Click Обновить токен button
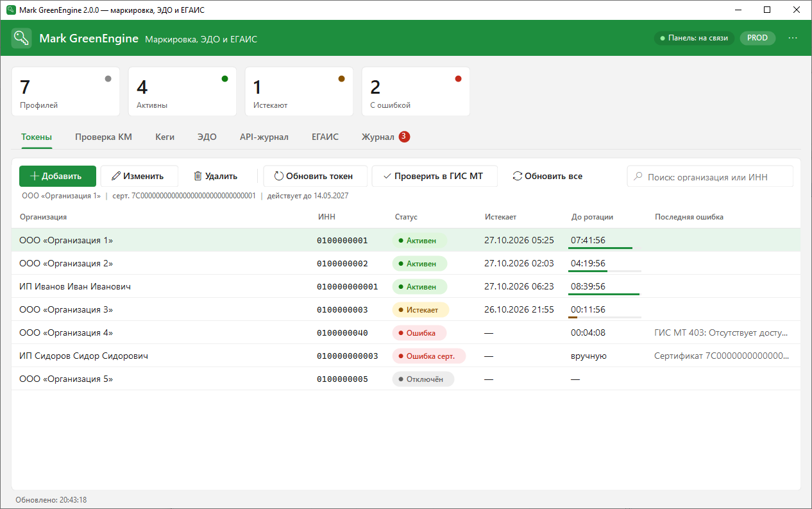Viewport: 812px width, 509px height. click(x=316, y=176)
